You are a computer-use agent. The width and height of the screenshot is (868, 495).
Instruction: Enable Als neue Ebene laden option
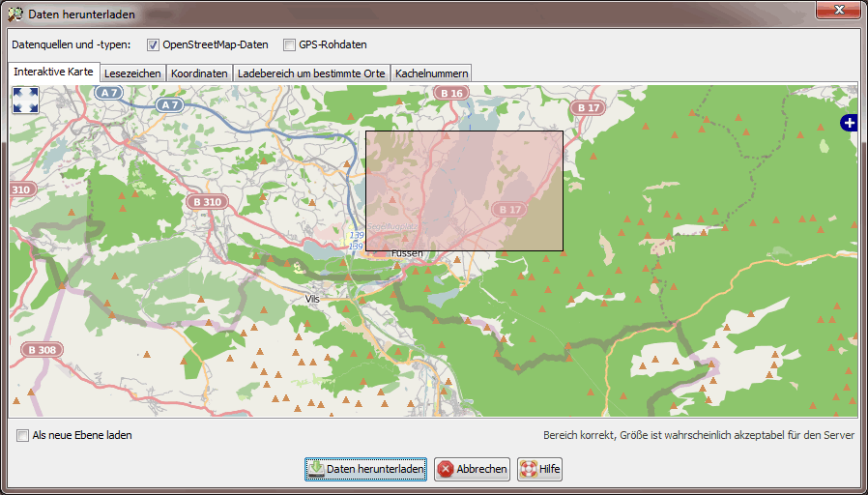coord(23,435)
